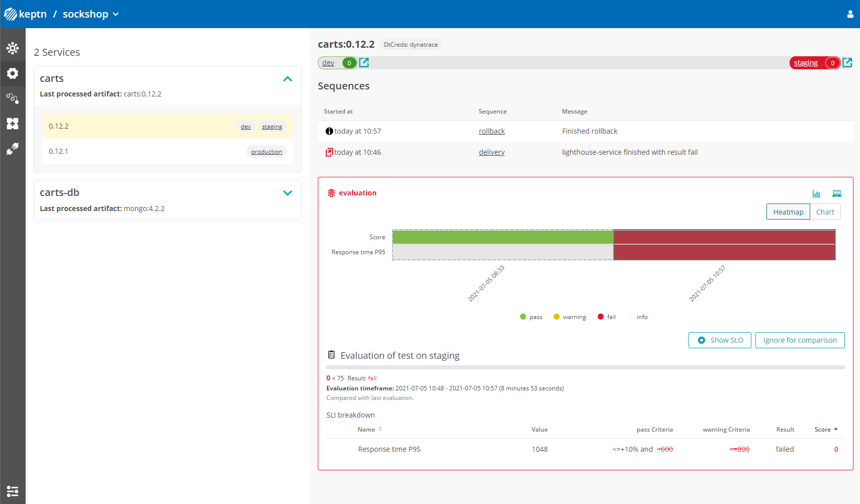Open external link icon next to staging stage
860x504 pixels.
(847, 62)
